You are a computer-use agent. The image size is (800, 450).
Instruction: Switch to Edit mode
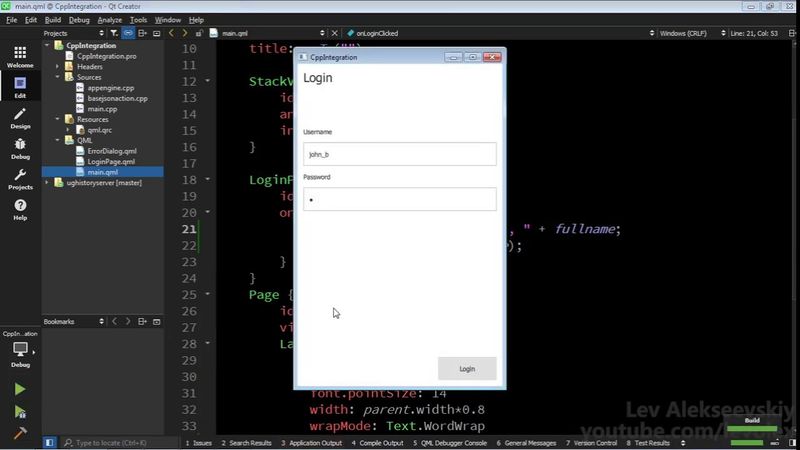point(20,87)
